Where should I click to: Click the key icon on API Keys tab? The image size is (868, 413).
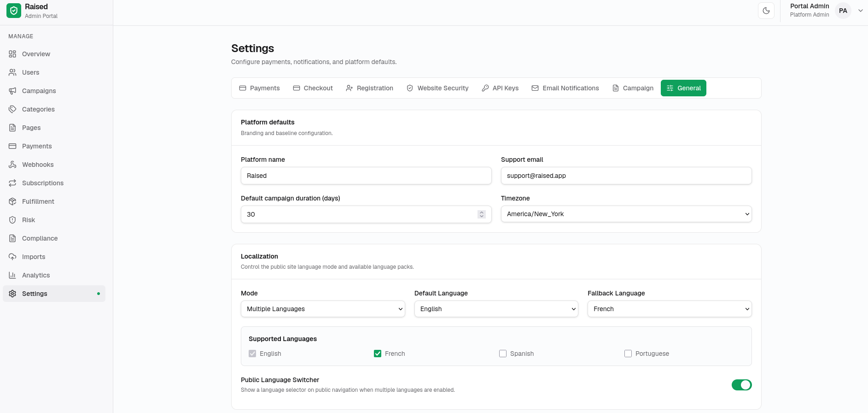click(485, 88)
